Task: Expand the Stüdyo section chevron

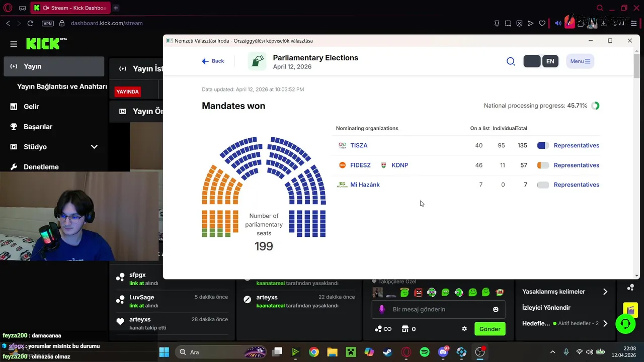Action: [x=94, y=147]
